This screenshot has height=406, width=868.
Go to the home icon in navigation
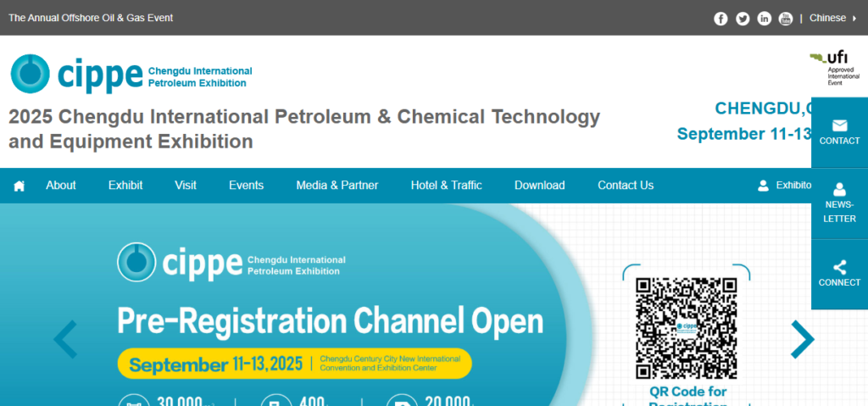pyautogui.click(x=19, y=186)
